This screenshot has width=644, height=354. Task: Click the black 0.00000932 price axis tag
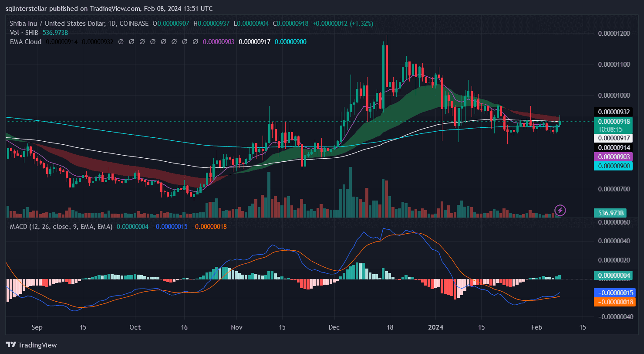pyautogui.click(x=614, y=112)
